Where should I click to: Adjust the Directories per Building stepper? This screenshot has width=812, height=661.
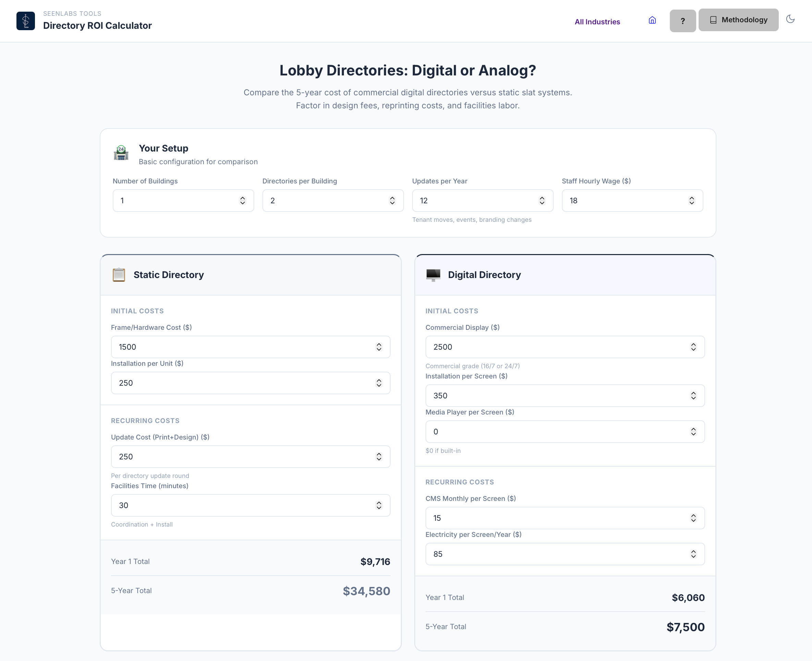click(x=392, y=201)
